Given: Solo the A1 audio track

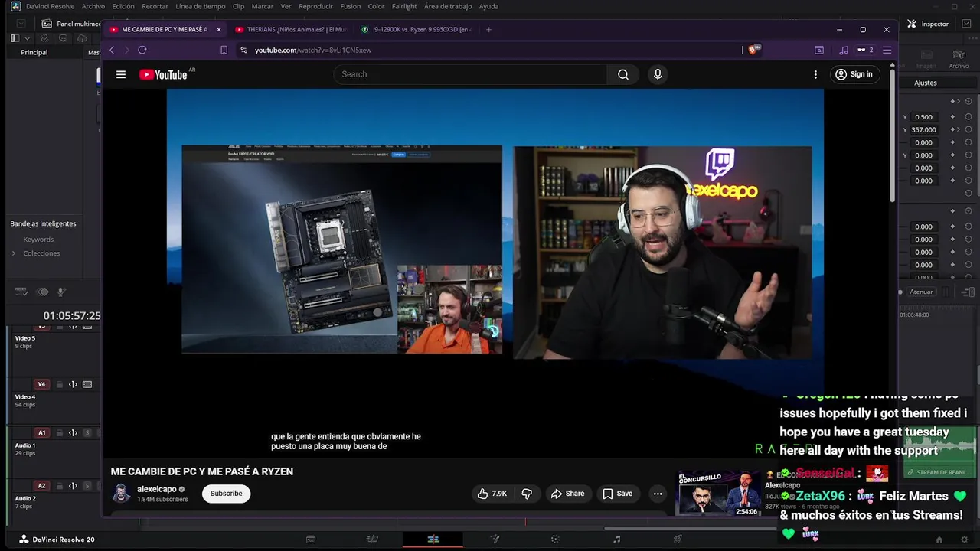Looking at the screenshot, I should tap(87, 432).
